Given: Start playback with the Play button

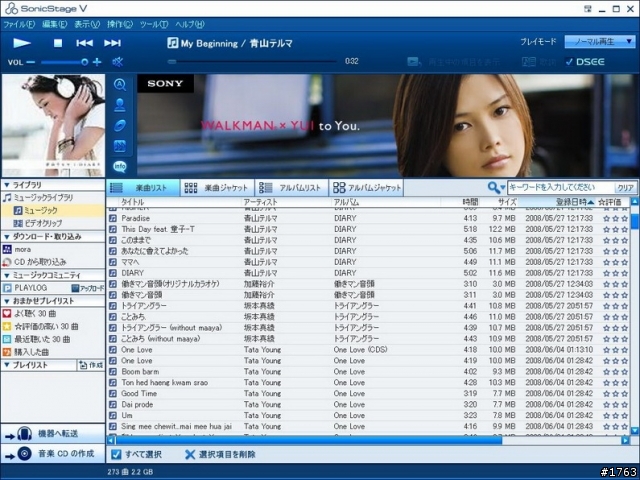Looking at the screenshot, I should (22, 43).
